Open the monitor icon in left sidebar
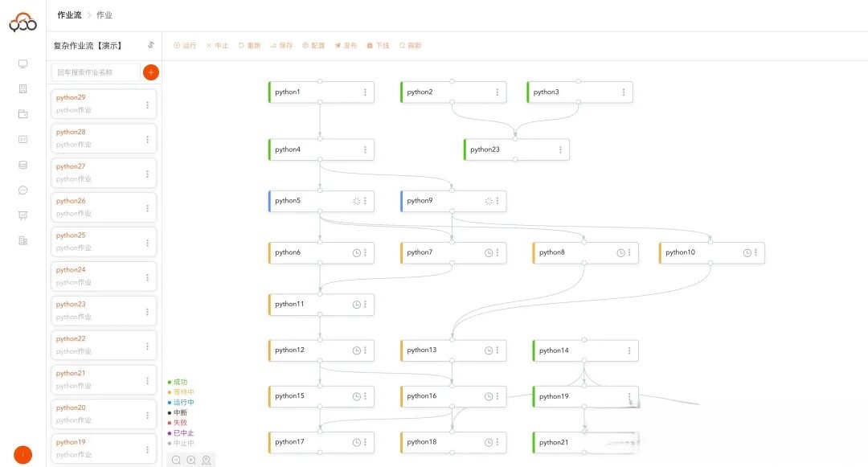Viewport: 868px width, 467px height. tap(23, 63)
